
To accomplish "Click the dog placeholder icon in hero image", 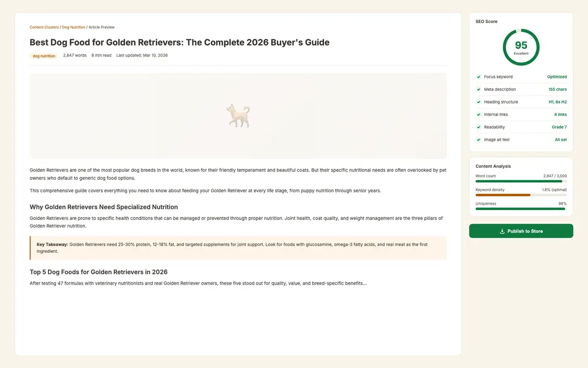I will click(x=238, y=114).
